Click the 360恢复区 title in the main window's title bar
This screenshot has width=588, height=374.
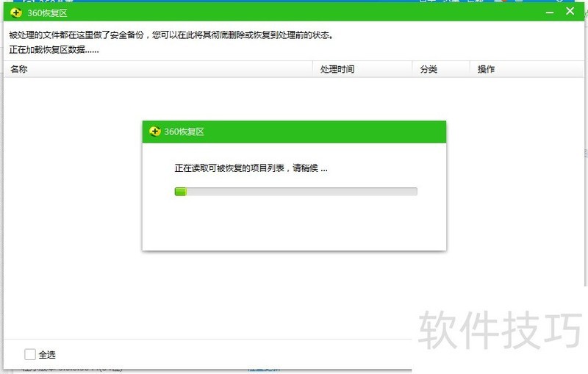point(47,13)
